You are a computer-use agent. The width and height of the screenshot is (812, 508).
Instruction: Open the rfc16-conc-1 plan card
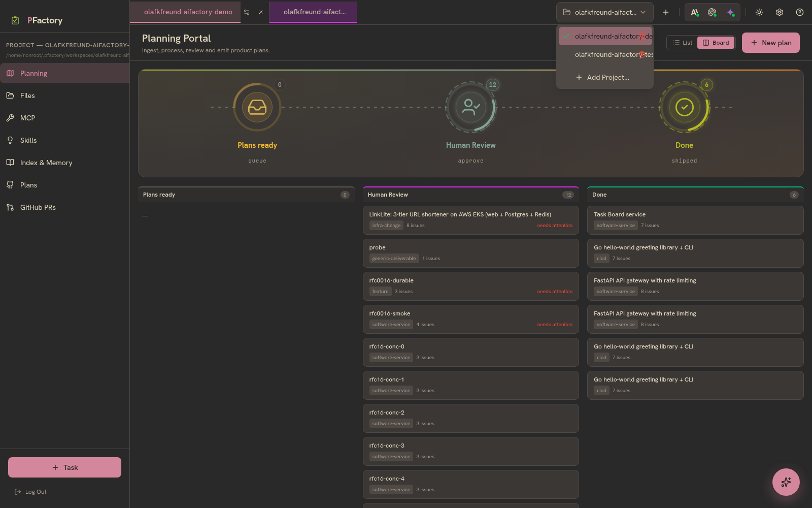click(471, 385)
